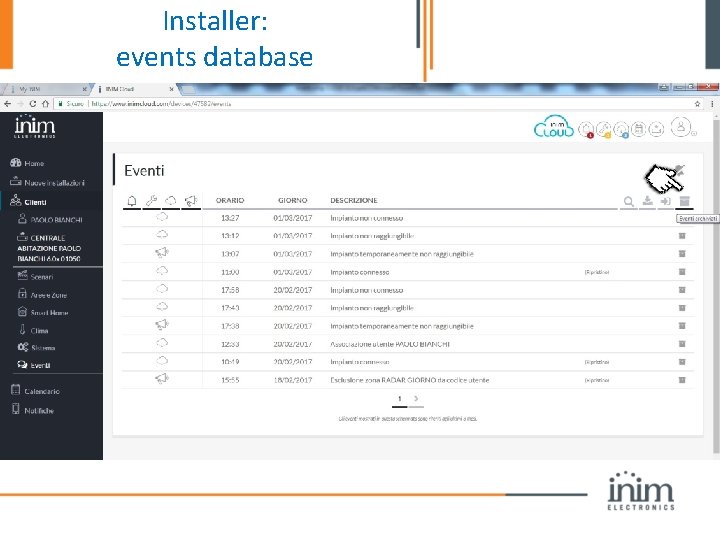720x540 pixels.
Task: Open the browser three-dot menu
Action: 712,104
